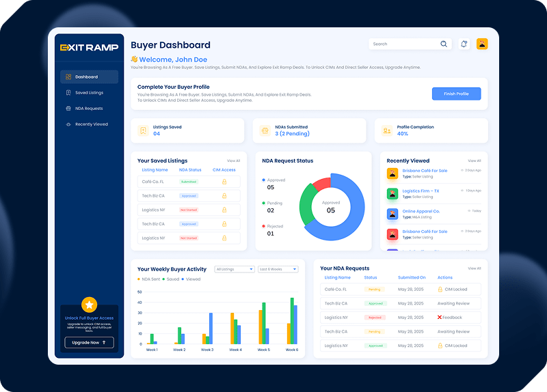This screenshot has width=547, height=392.
Task: Select Recently Viewed in the sidebar
Action: [91, 124]
